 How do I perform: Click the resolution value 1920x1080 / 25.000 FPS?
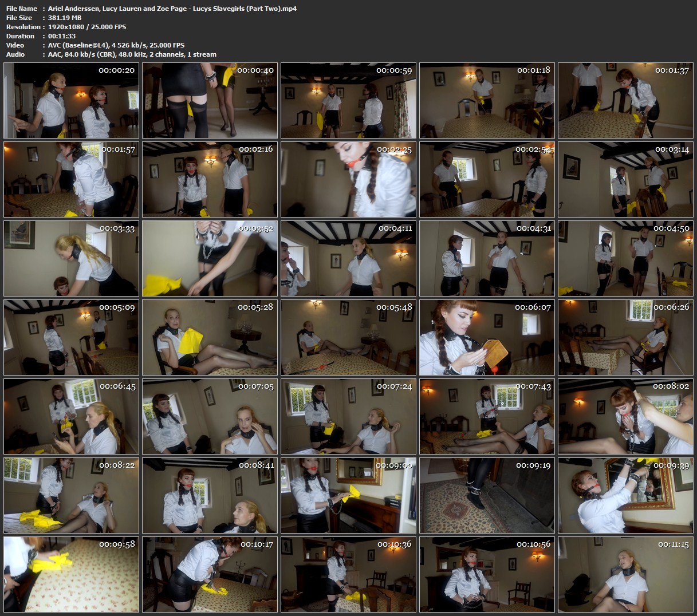pyautogui.click(x=87, y=27)
